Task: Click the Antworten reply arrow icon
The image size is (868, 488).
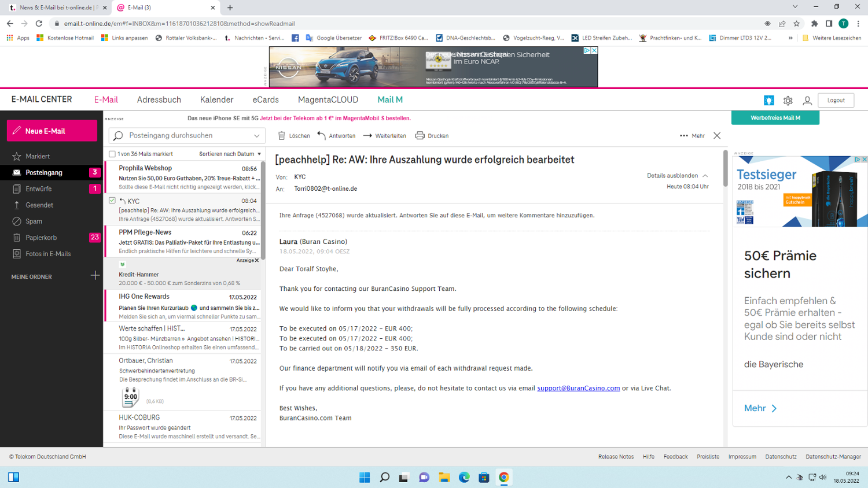Action: coord(321,136)
